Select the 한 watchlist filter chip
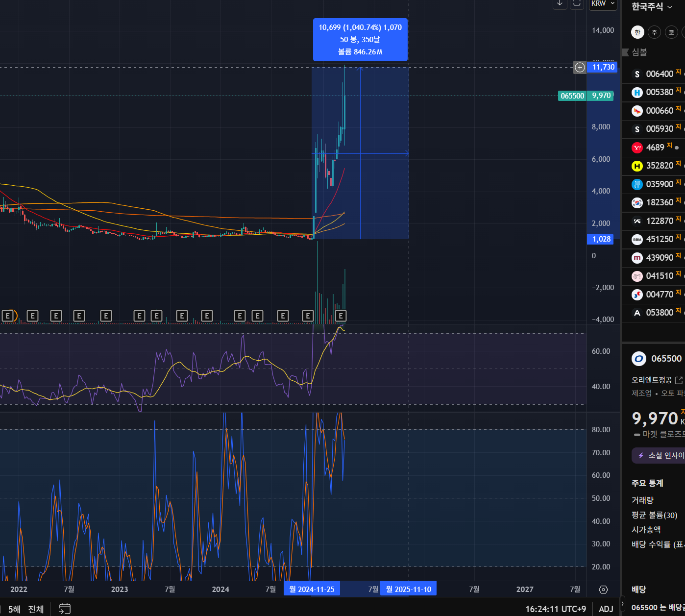This screenshot has height=616, width=685. (x=637, y=32)
